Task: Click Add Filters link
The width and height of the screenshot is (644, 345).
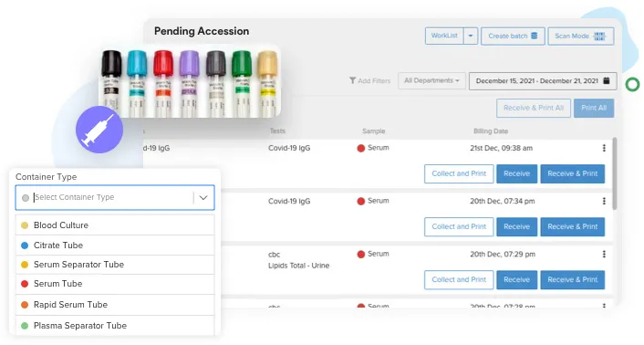Action: (x=370, y=80)
